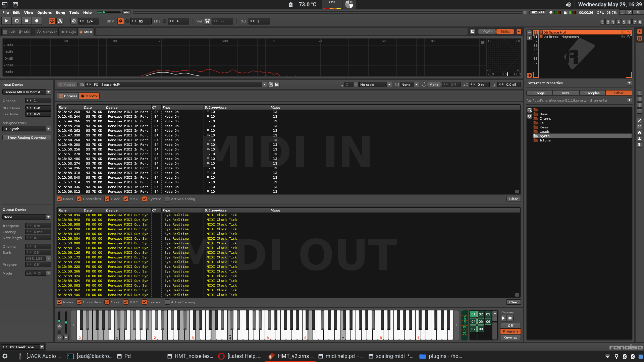
Task: Open the Assigned track 01: Synth dropdown
Action: coord(27,129)
